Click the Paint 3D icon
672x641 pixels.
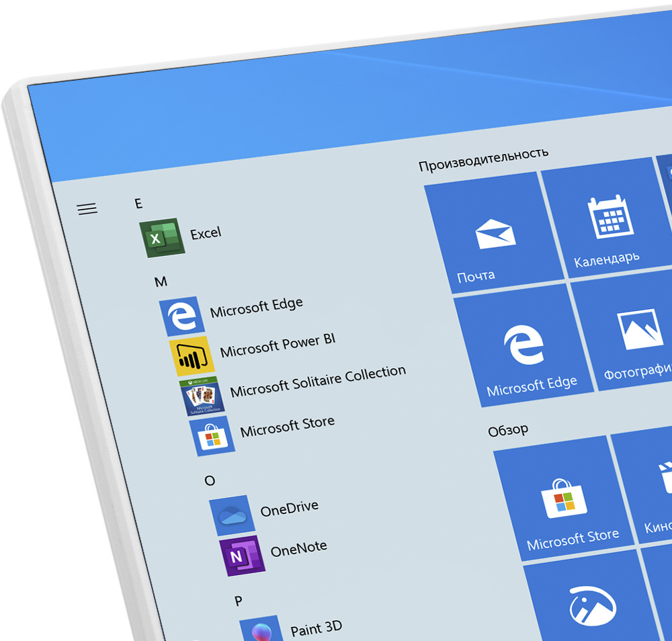tap(262, 629)
